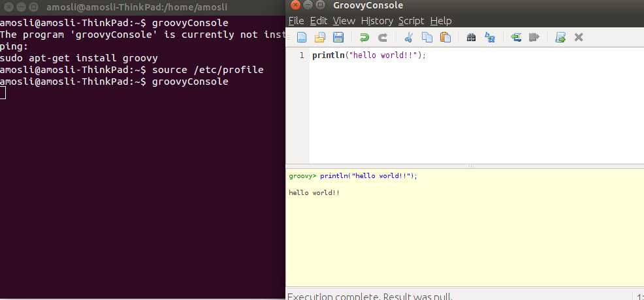Open Find with the binoculars icon
The image size is (644, 300).
pyautogui.click(x=471, y=38)
